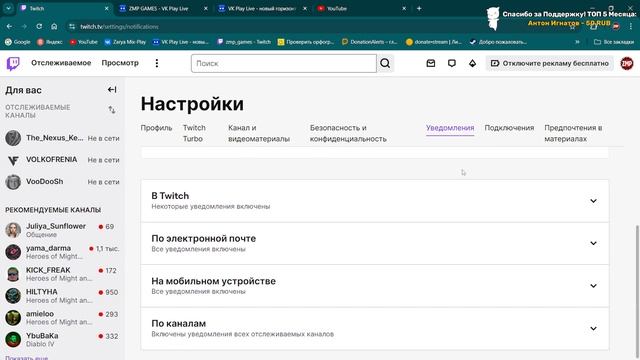
Task: Open the tab search dropdown
Action: 8,8
